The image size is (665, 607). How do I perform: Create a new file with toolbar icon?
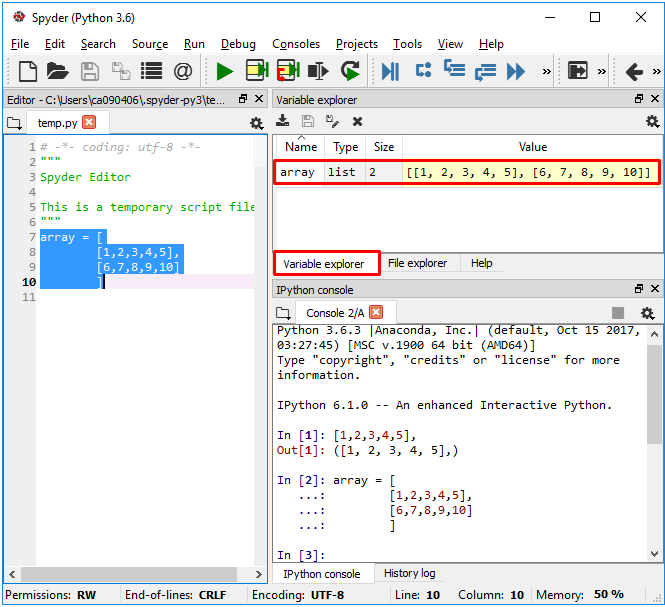click(28, 71)
